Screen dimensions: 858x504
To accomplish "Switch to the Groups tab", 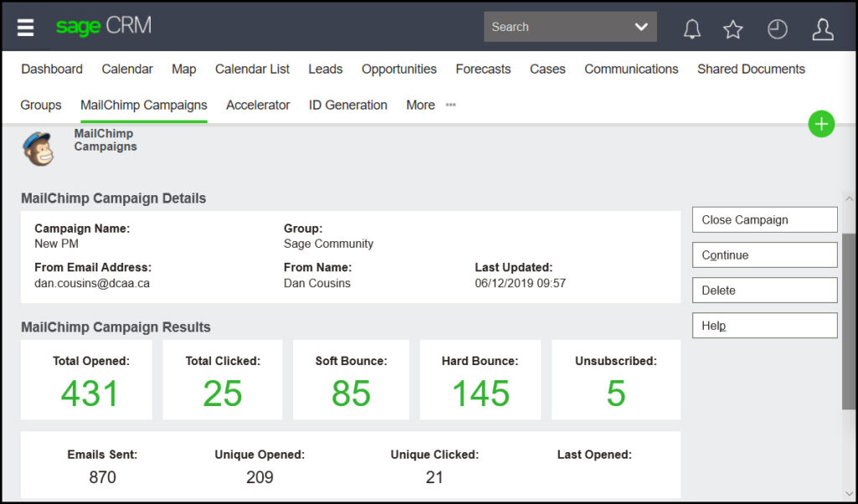I will [41, 105].
